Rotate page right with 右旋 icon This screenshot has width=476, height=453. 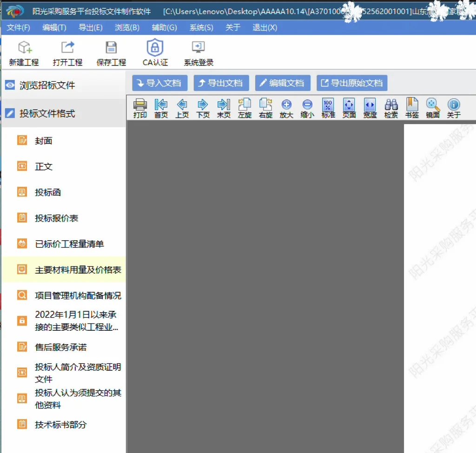[265, 108]
